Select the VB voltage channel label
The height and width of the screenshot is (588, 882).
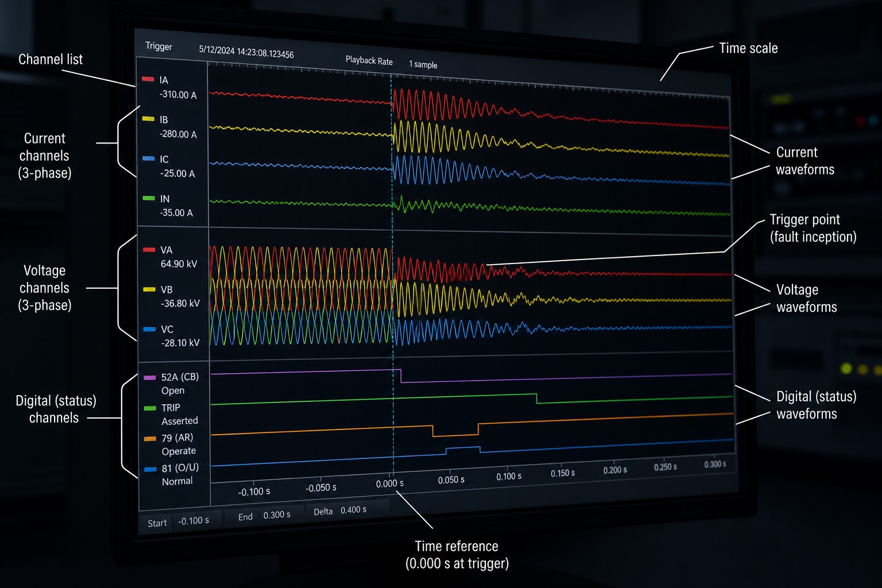click(167, 289)
